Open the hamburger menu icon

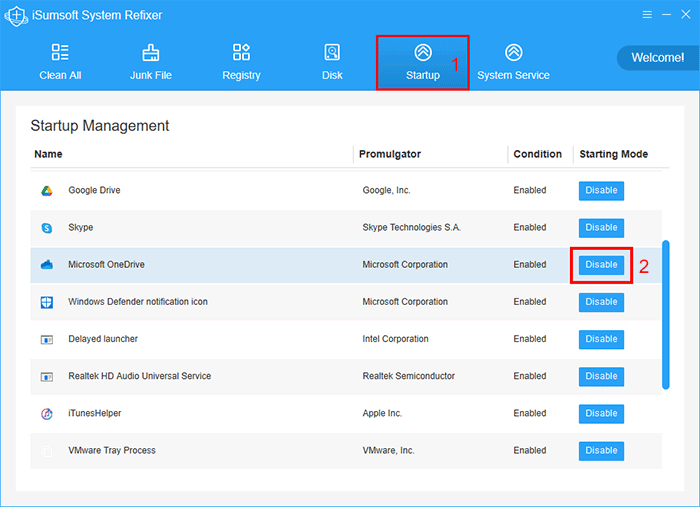click(647, 15)
